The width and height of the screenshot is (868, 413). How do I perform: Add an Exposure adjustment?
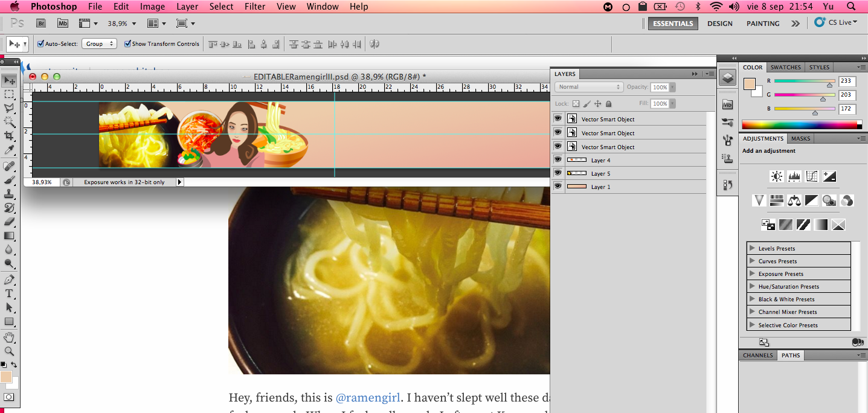coord(829,176)
